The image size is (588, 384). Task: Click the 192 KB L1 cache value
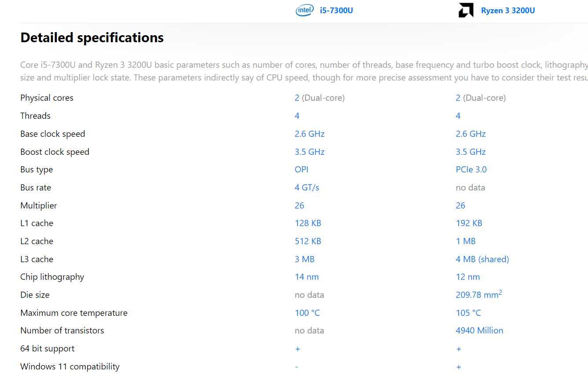click(469, 223)
